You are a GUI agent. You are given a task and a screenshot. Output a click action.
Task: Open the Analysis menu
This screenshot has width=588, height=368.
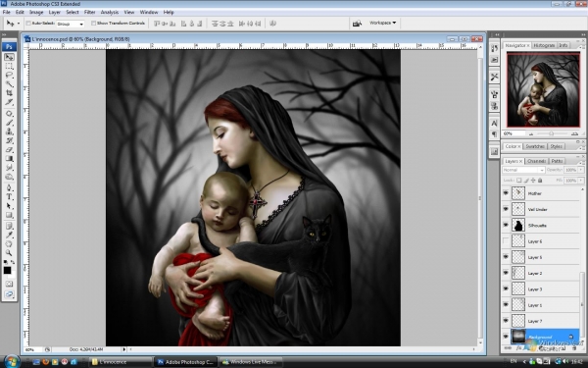(110, 12)
